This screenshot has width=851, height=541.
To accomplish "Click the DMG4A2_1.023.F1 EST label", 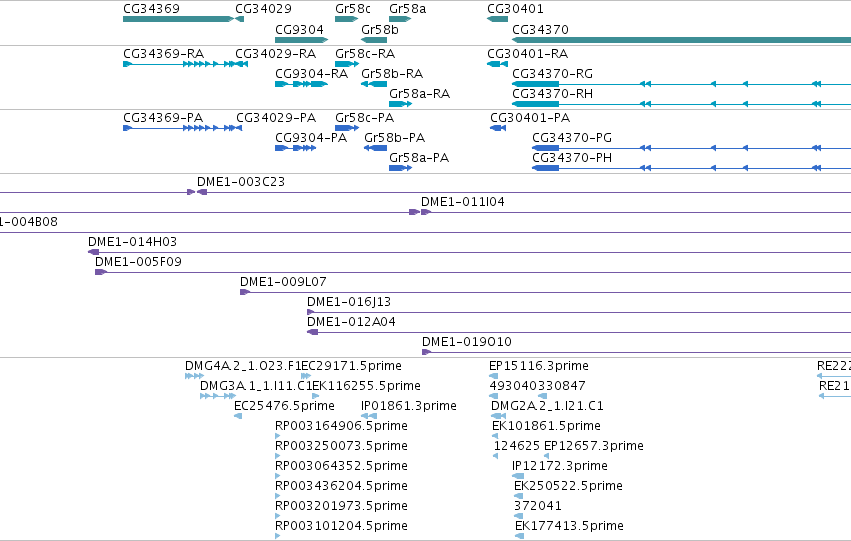I will click(243, 366).
